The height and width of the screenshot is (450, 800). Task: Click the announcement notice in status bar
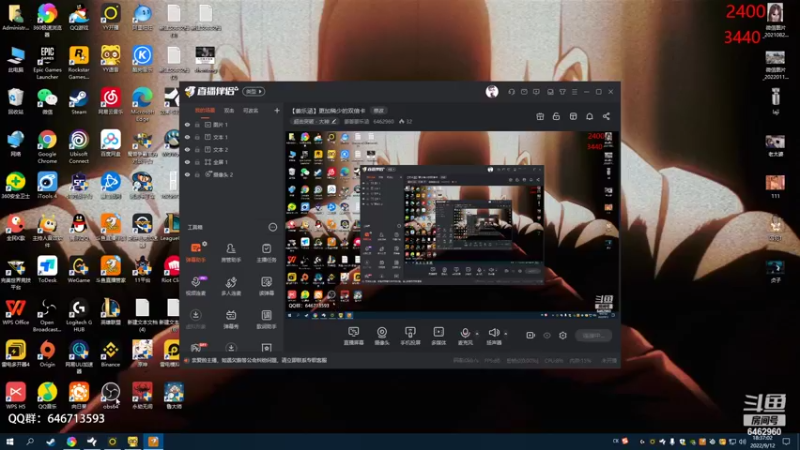pyautogui.click(x=259, y=360)
